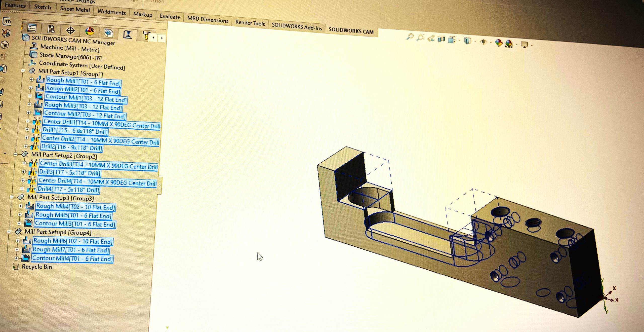
Task: Open the CAM tools tree tab icon
Action: (x=146, y=35)
